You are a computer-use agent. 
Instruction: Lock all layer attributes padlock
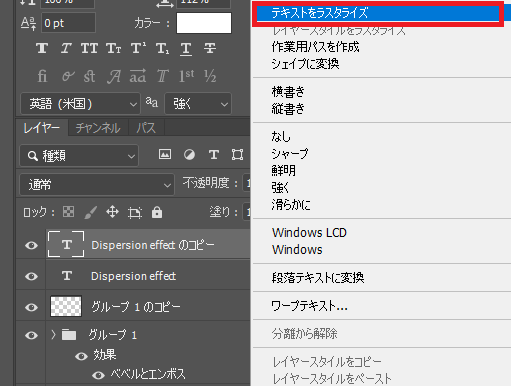pos(157,212)
